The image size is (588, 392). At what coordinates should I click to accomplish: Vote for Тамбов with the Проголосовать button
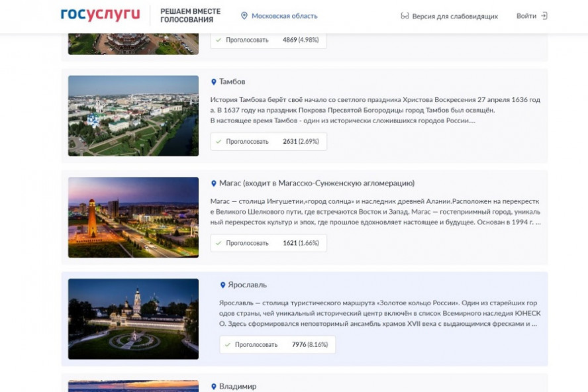pyautogui.click(x=268, y=142)
